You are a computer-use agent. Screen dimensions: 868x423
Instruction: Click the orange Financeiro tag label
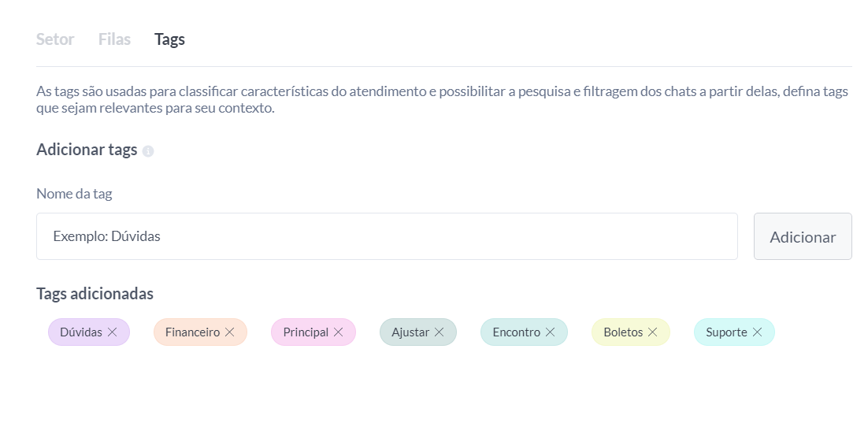[192, 332]
